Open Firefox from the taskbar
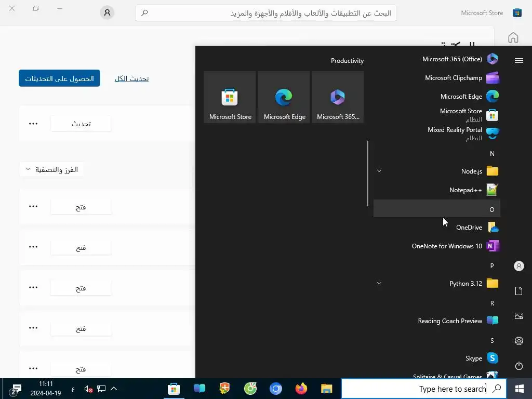The image size is (532, 399). tap(301, 389)
